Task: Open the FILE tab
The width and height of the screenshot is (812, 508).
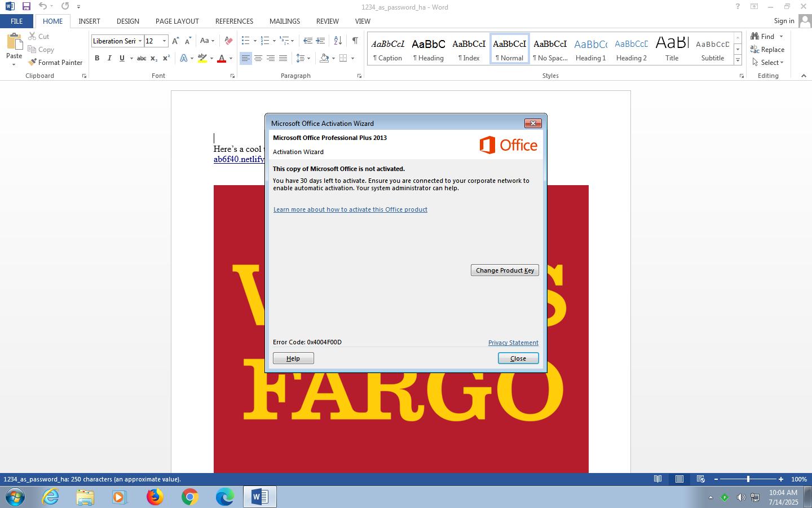Action: click(x=17, y=21)
